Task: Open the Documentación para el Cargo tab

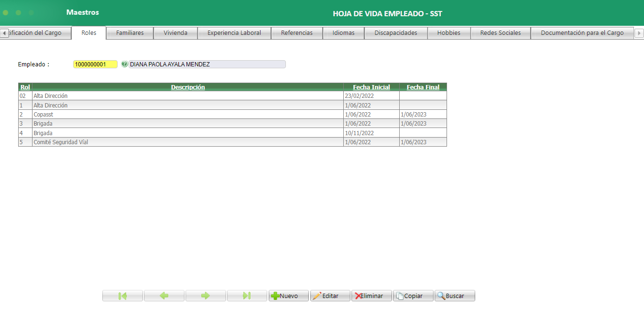Action: click(x=581, y=32)
